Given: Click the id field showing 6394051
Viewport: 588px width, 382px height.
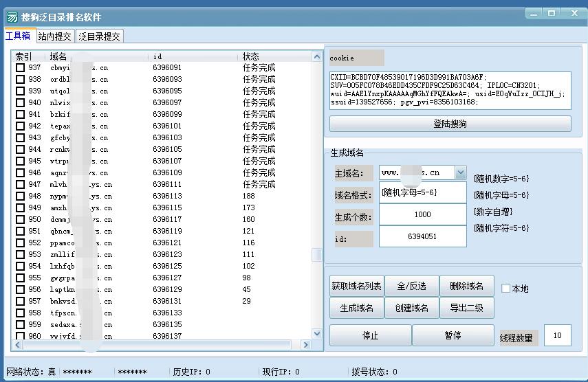Looking at the screenshot, I should (423, 236).
